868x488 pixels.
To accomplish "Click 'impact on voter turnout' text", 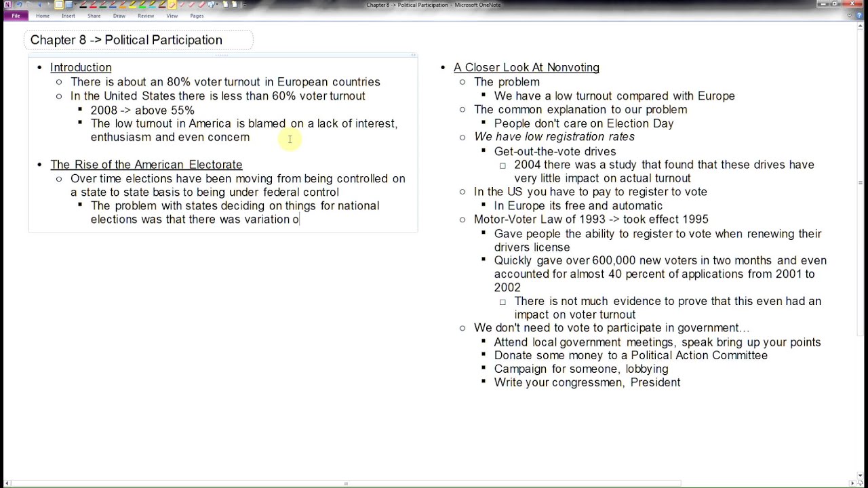I will (575, 314).
